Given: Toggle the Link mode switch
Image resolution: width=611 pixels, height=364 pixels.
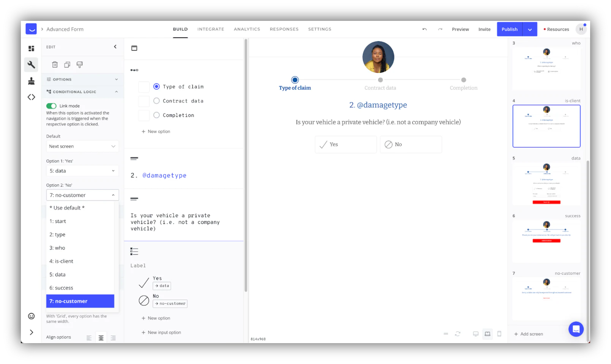Looking at the screenshot, I should [x=51, y=106].
